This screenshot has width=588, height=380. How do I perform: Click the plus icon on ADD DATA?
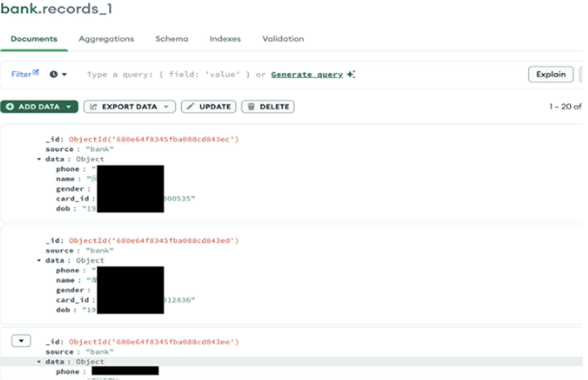point(10,107)
